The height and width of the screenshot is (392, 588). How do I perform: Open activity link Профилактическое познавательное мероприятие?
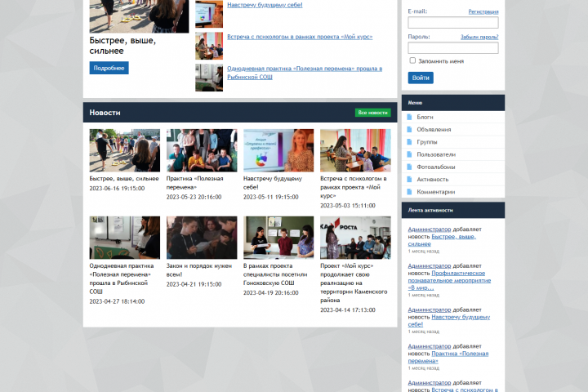click(449, 280)
